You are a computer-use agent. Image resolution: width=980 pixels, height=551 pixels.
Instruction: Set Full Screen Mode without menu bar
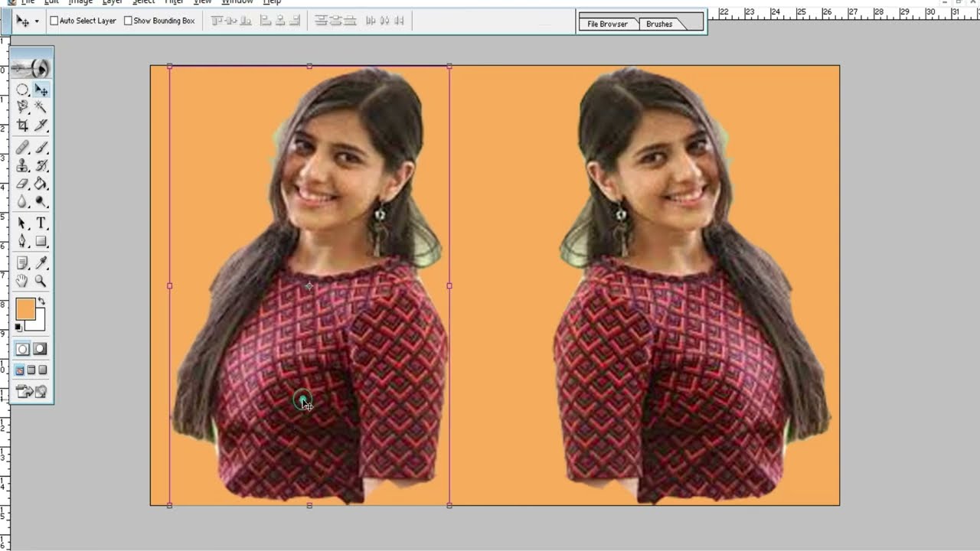point(42,370)
